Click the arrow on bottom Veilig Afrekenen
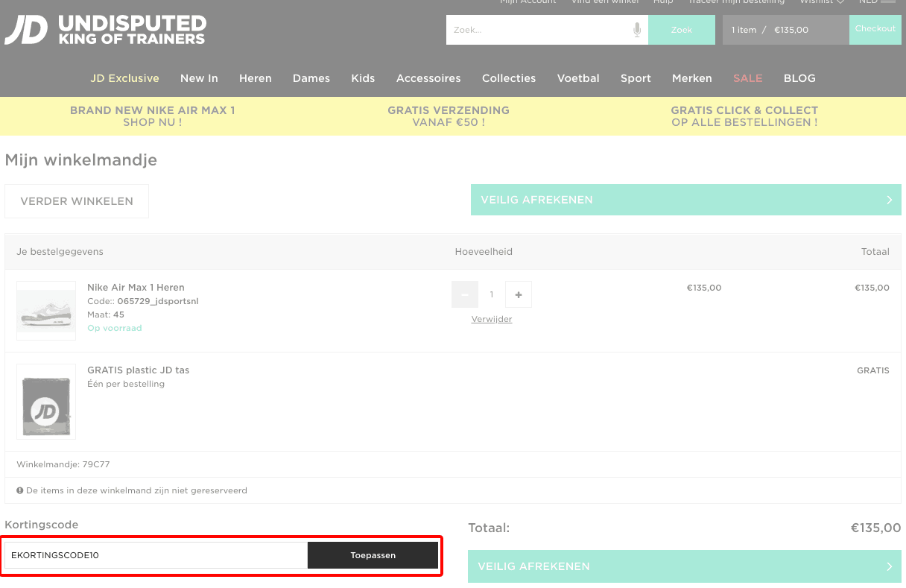Viewport: 906px width, 588px height. tap(889, 566)
